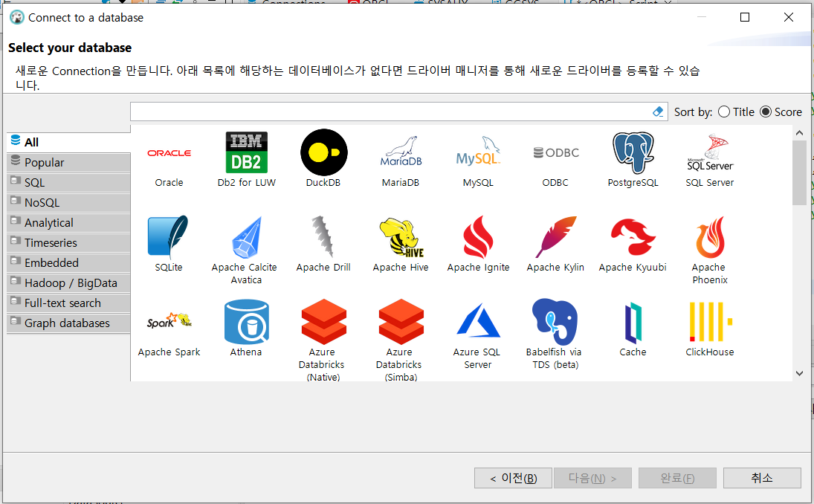Viewport: 814px width, 504px height.
Task: Select the Apache Hive bee icon
Action: (x=401, y=237)
